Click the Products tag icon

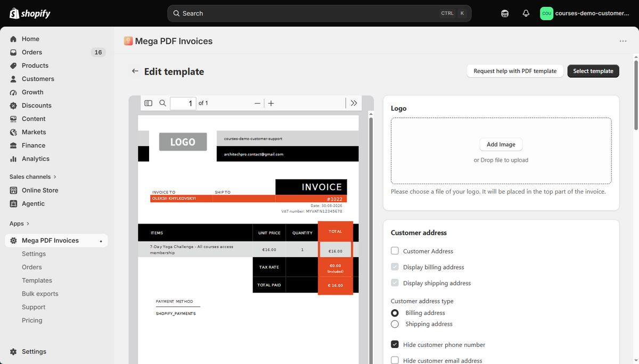point(13,65)
